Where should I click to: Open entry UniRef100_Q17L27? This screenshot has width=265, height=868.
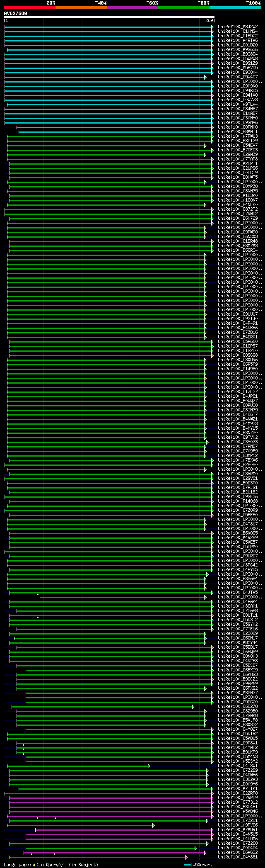238,392
